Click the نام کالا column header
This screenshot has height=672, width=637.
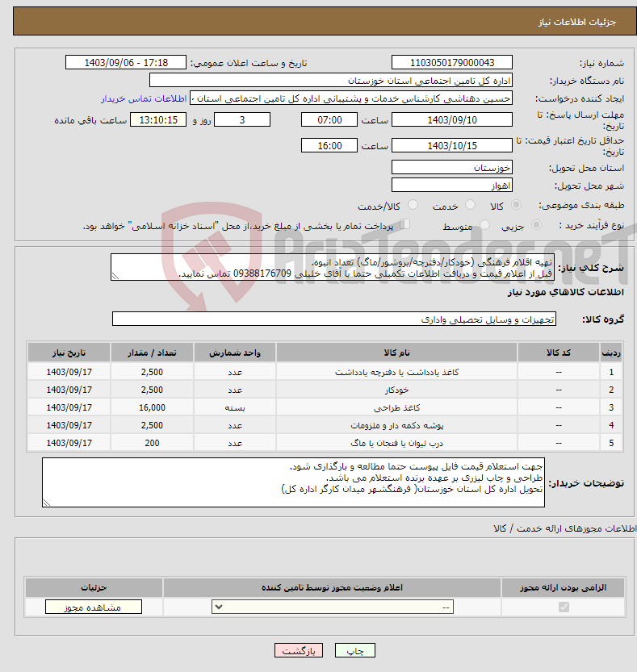(x=396, y=353)
